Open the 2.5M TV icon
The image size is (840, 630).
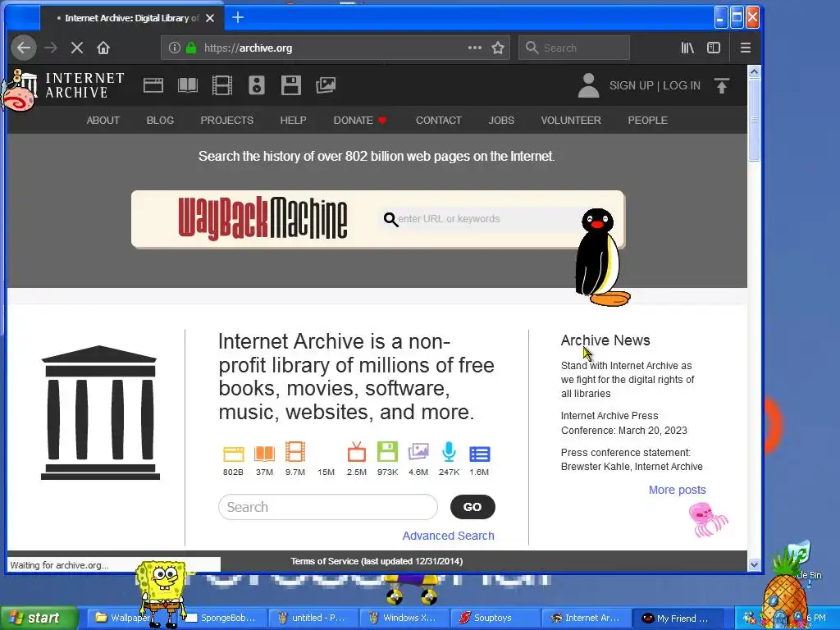tap(357, 452)
